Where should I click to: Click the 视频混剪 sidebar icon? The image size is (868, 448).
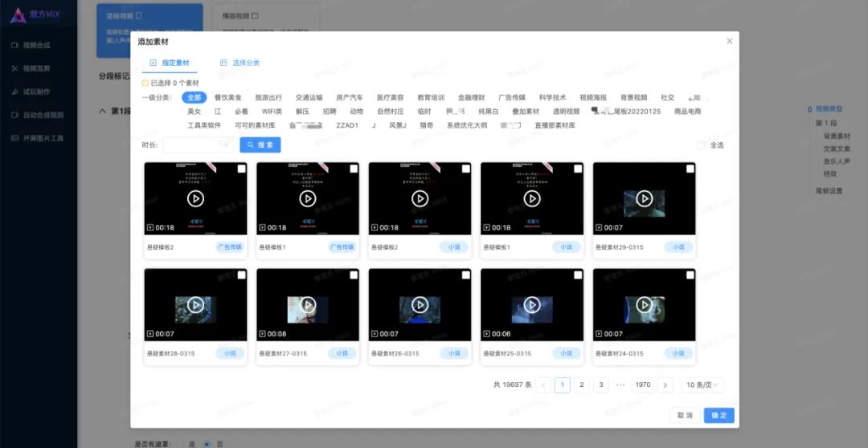click(14, 68)
